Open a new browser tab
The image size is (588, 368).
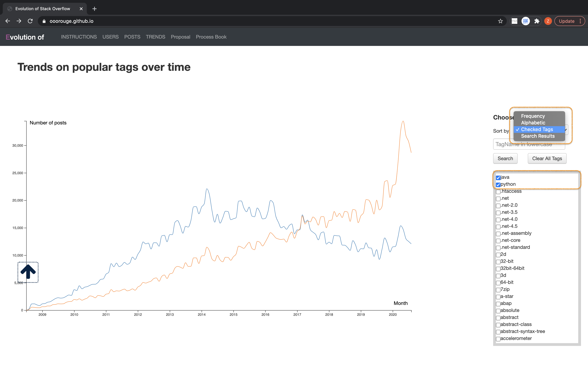pos(94,9)
